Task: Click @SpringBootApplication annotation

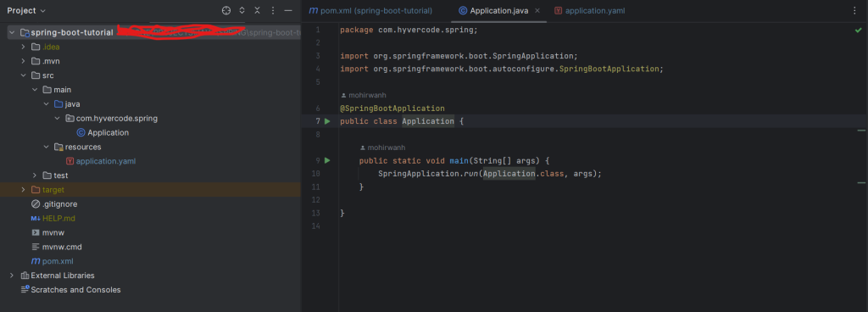Action: (x=392, y=109)
